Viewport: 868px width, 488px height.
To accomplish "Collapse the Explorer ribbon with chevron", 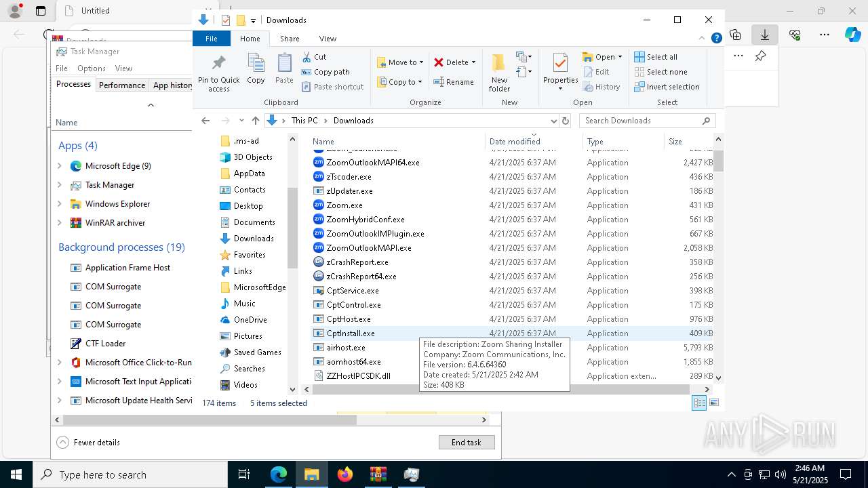I will coord(703,39).
